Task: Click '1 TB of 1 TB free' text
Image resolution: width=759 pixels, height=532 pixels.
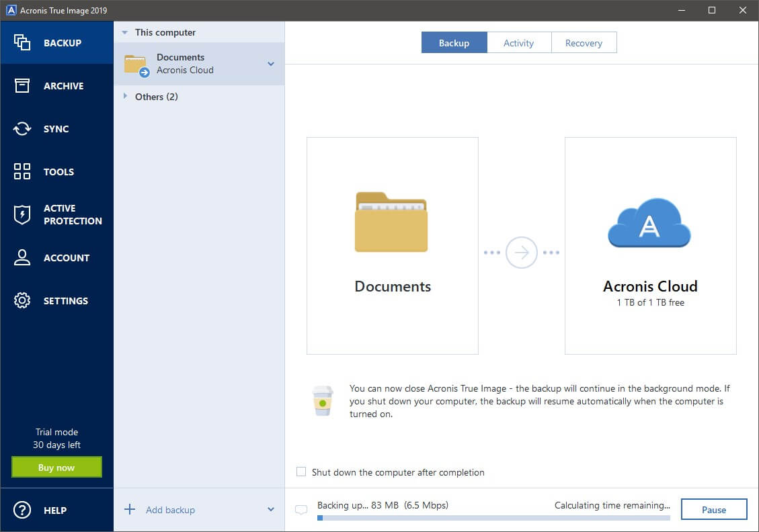Action: [x=650, y=302]
